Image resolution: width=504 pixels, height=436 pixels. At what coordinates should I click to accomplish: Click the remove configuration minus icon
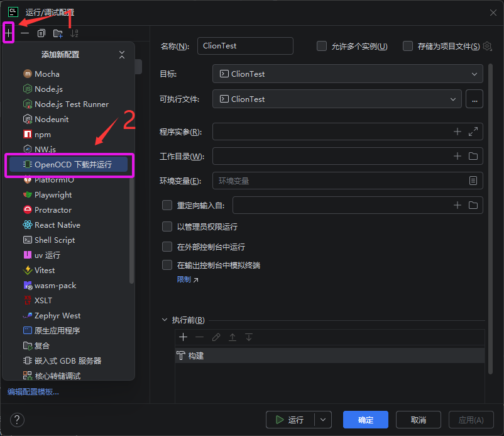pos(25,33)
